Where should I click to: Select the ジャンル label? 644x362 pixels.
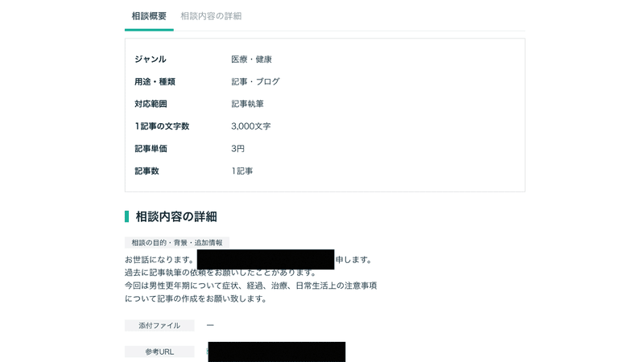click(151, 59)
